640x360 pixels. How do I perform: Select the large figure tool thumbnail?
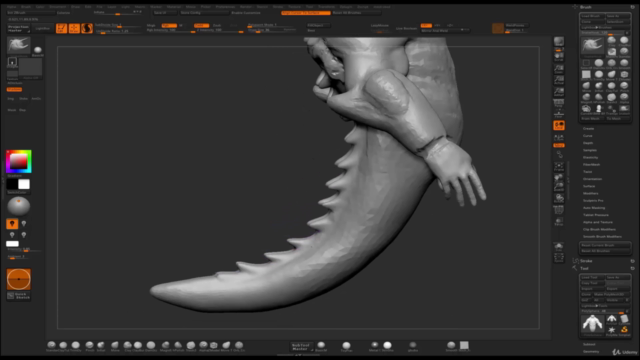[592, 324]
